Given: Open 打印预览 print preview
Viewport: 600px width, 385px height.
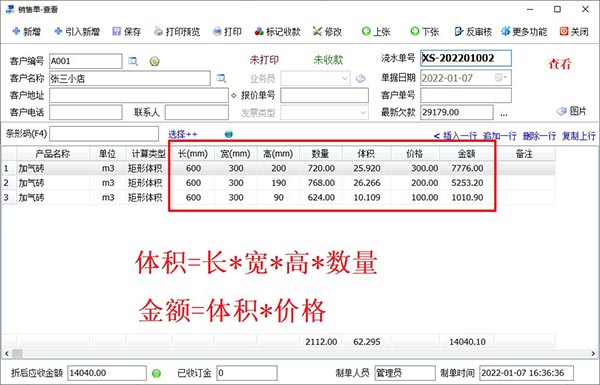Looking at the screenshot, I should coord(177,31).
